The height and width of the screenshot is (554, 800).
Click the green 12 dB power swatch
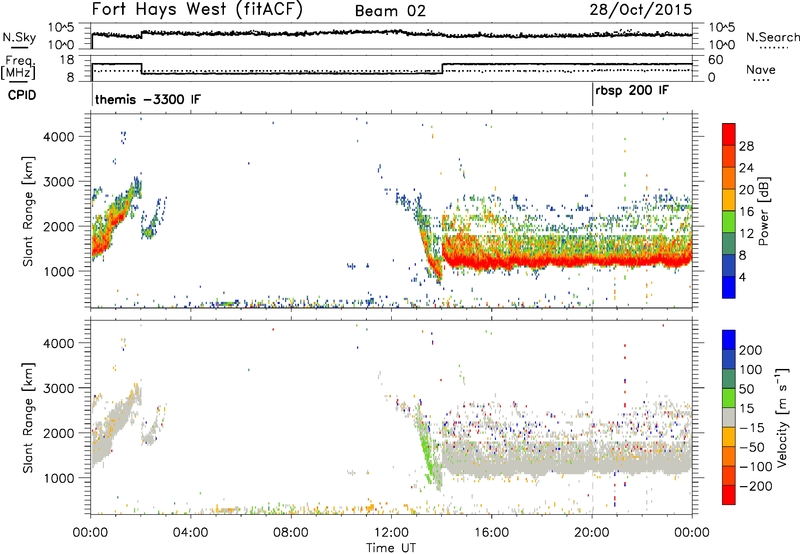(729, 222)
